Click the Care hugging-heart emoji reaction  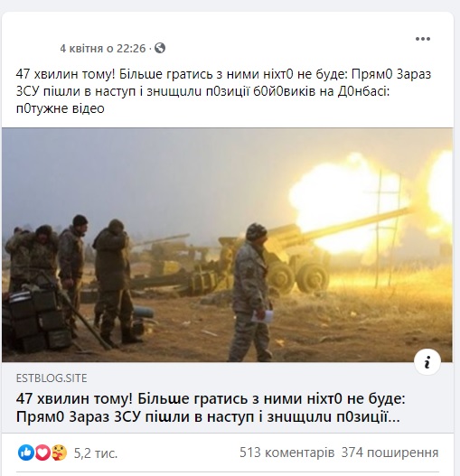59,453
